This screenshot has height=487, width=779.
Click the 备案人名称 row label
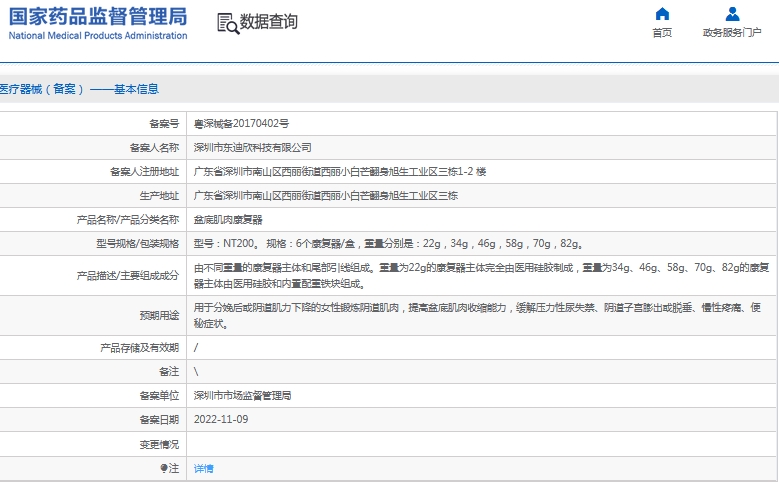[155, 148]
